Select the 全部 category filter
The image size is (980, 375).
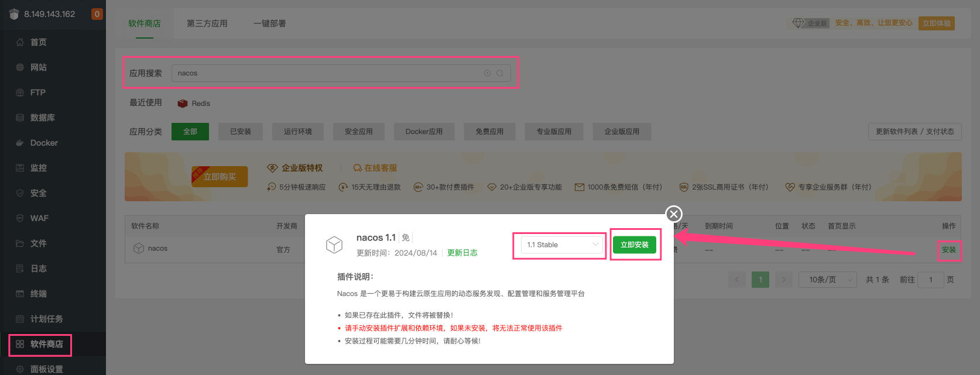[190, 132]
